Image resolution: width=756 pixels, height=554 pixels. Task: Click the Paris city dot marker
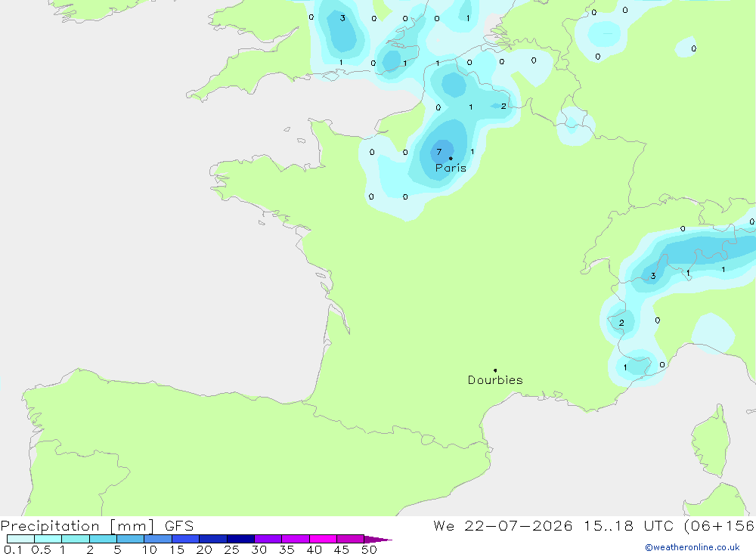(x=451, y=158)
